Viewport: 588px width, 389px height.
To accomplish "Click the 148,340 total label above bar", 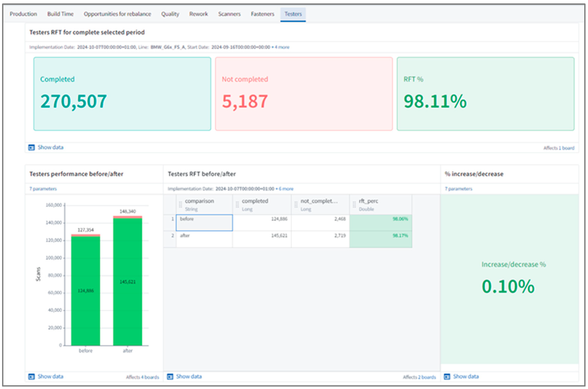I will 128,211.
